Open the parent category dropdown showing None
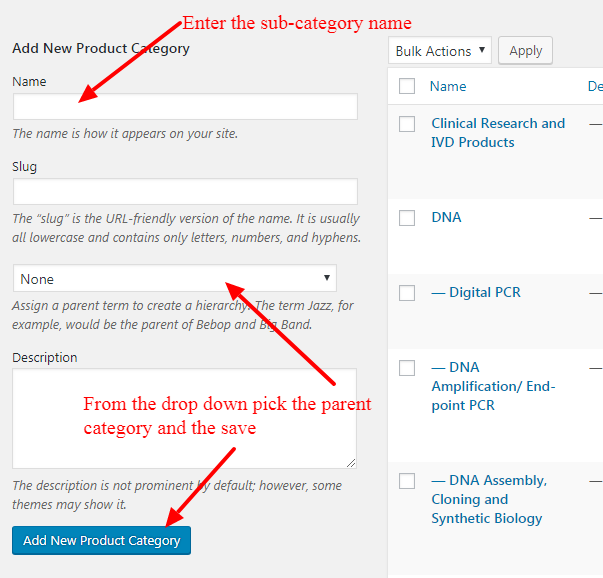The width and height of the screenshot is (603, 578). [x=175, y=278]
